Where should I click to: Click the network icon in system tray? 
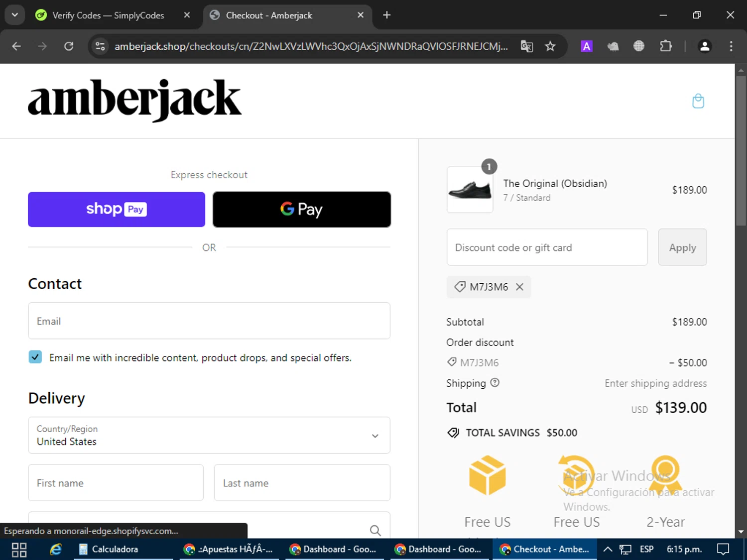(625, 550)
